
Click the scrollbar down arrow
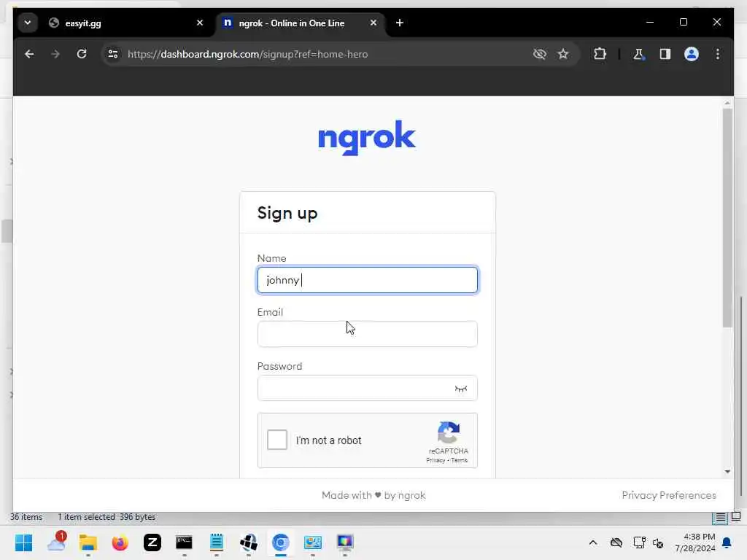pos(727,472)
